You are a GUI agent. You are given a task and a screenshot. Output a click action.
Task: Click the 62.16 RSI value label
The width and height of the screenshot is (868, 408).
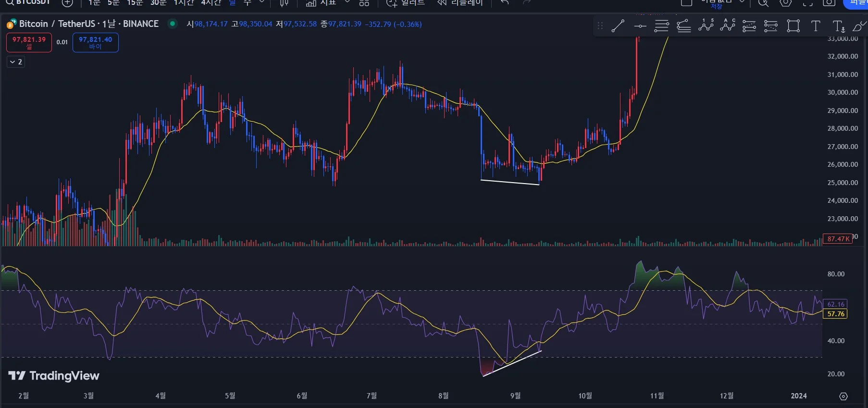(836, 304)
